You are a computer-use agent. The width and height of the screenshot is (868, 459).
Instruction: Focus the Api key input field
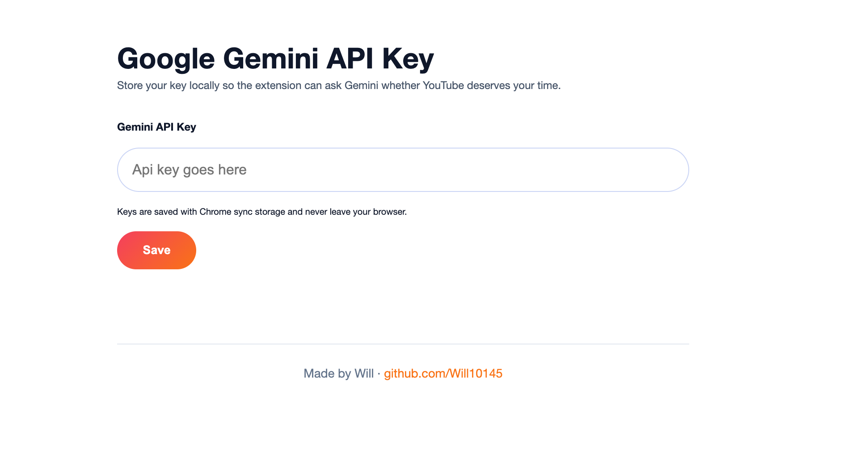click(402, 170)
